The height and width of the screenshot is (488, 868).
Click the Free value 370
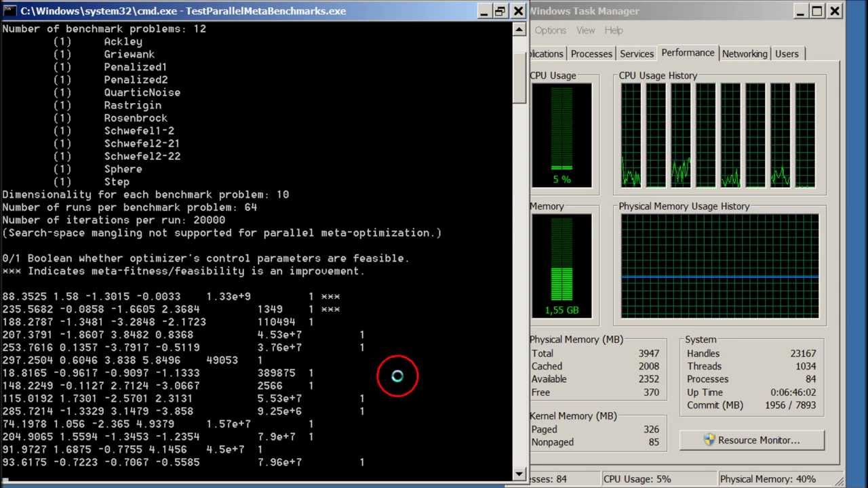pos(651,392)
